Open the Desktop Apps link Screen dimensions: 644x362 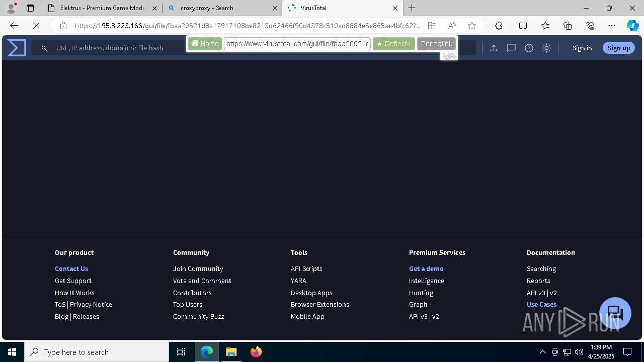point(311,293)
